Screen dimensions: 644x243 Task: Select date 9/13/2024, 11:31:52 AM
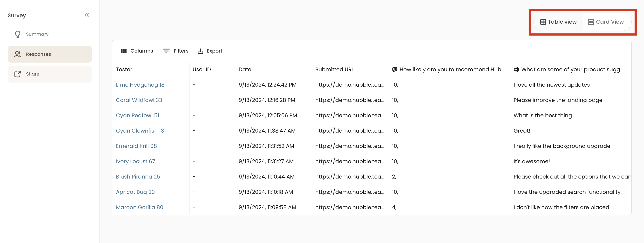click(266, 146)
